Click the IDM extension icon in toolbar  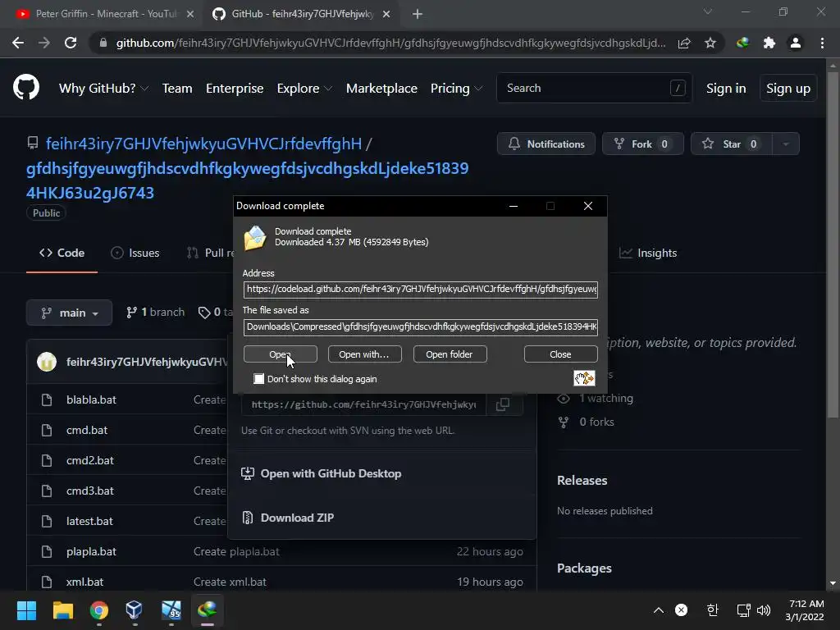[x=742, y=43]
